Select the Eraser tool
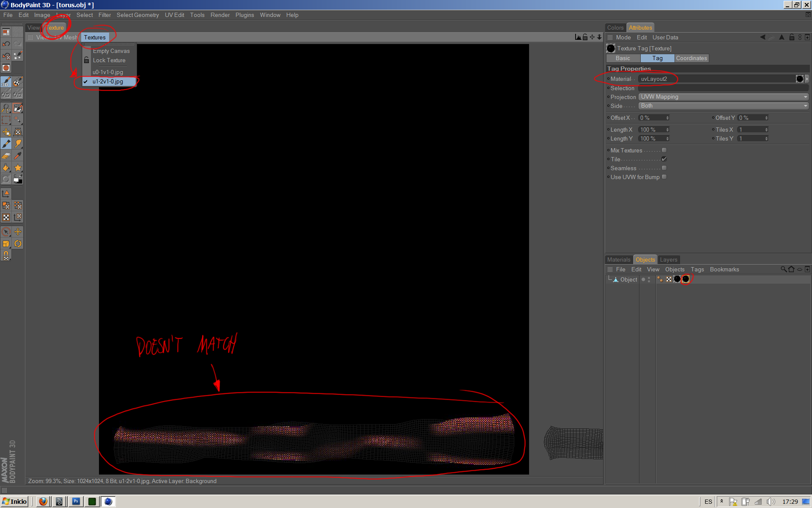This screenshot has height=508, width=812. point(6,156)
